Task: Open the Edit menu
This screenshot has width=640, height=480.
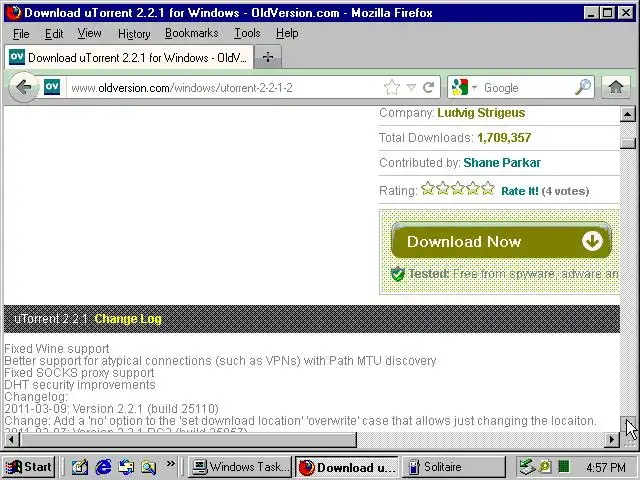Action: (54, 33)
